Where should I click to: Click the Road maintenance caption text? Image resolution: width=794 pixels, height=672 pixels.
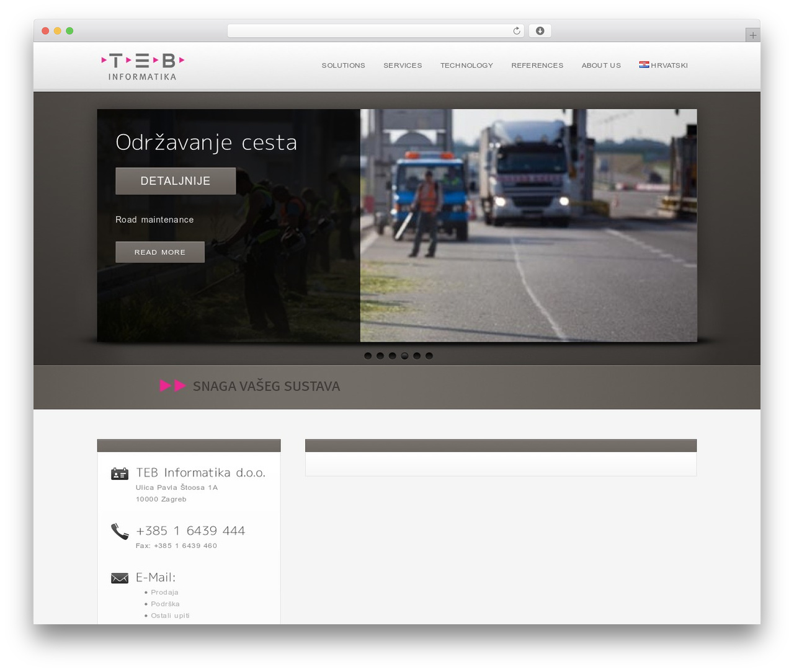tap(154, 219)
